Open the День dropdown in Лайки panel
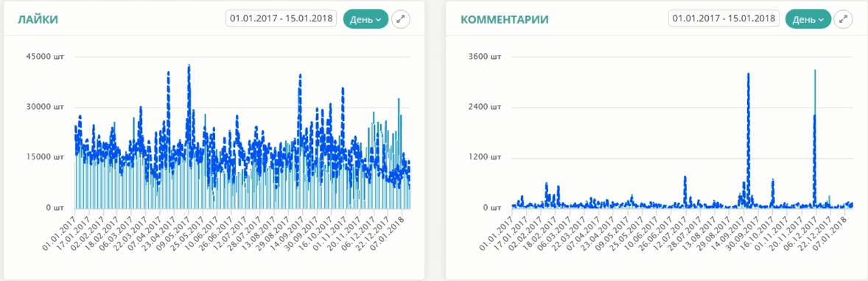Screen dimensions: 868x281 point(365,19)
